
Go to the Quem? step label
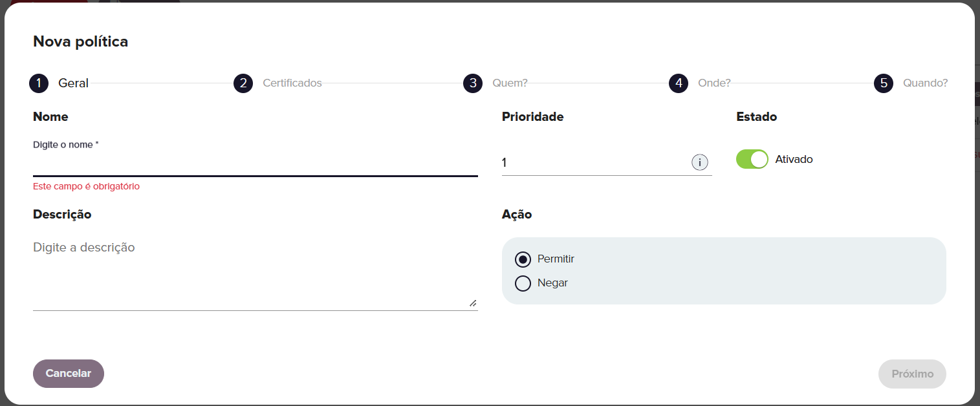point(510,83)
